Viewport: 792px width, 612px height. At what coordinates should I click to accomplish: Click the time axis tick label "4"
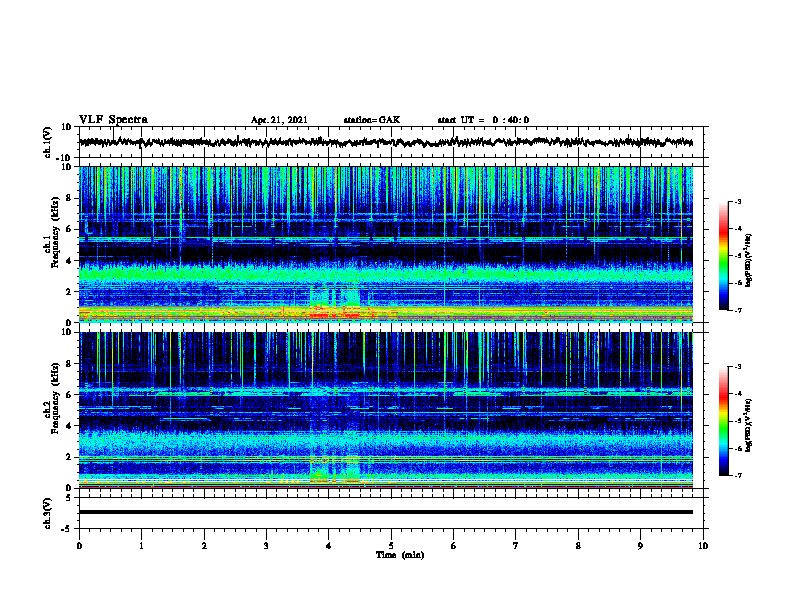[x=329, y=546]
